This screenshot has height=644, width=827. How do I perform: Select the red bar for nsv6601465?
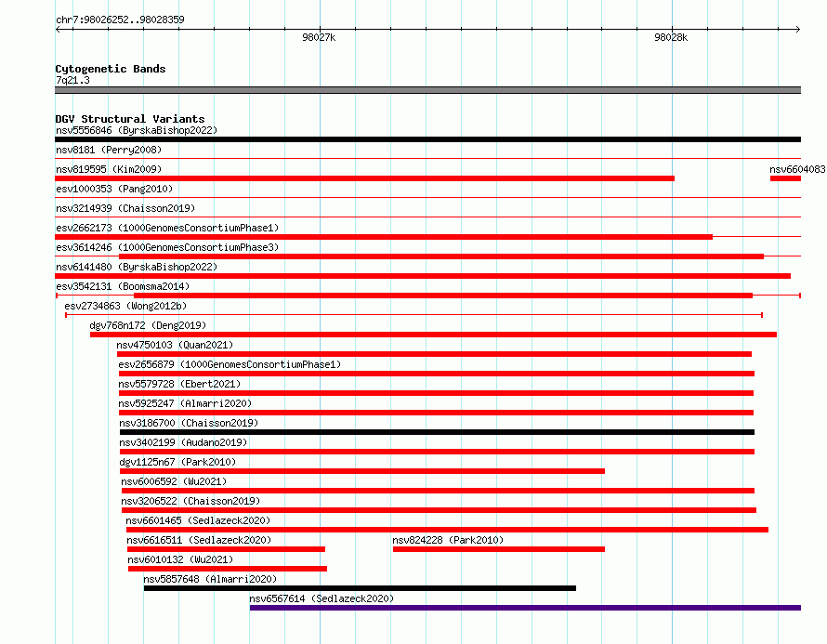point(447,530)
